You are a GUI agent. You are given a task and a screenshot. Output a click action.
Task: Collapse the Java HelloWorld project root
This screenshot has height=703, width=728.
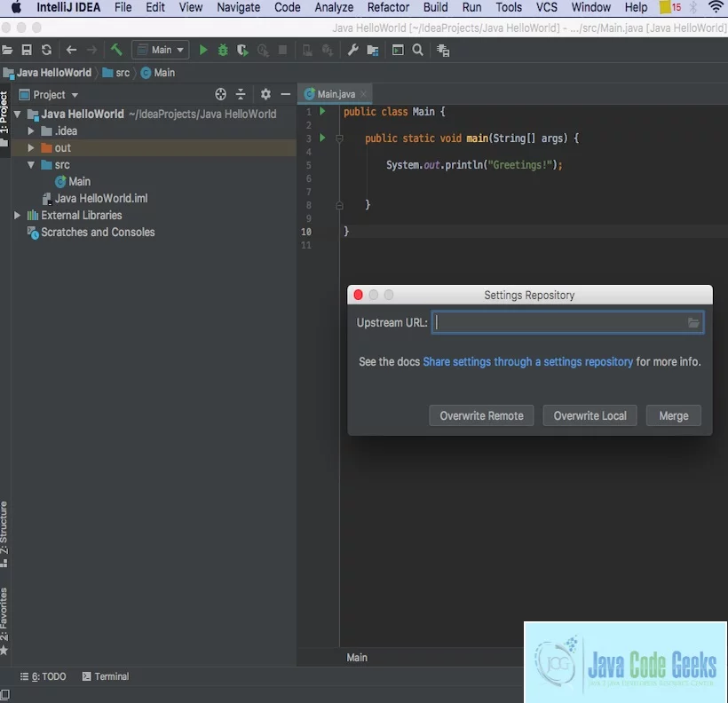point(18,114)
